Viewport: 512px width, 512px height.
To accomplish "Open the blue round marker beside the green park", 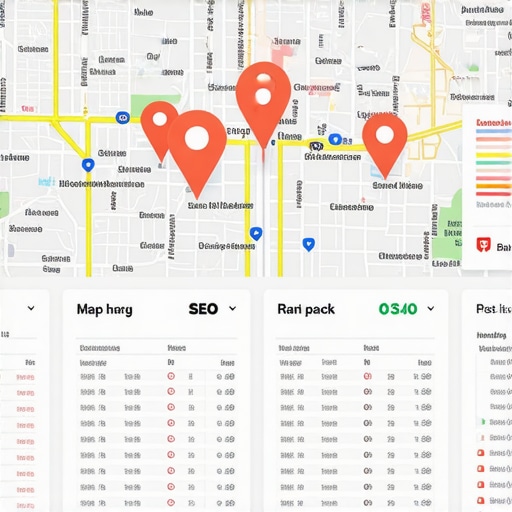I will [x=122, y=118].
